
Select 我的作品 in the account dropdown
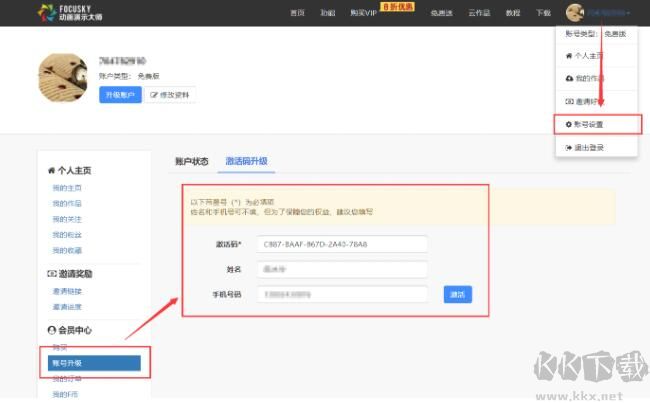(x=589, y=78)
